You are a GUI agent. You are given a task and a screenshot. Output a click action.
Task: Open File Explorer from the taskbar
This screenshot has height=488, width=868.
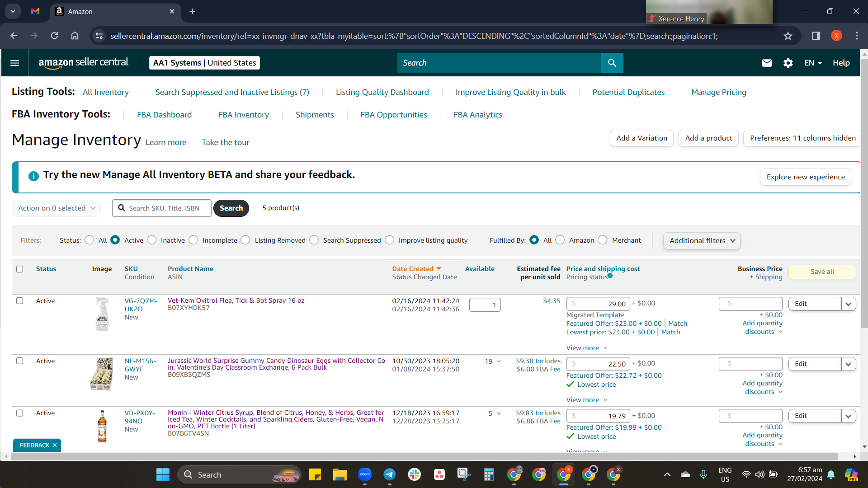pos(340,474)
